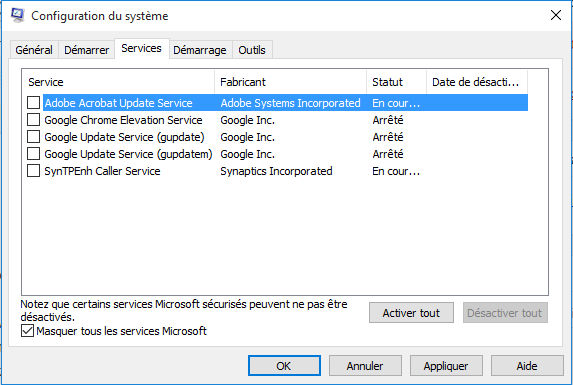Click the Configuration du système title icon
The image size is (573, 385).
17,15
